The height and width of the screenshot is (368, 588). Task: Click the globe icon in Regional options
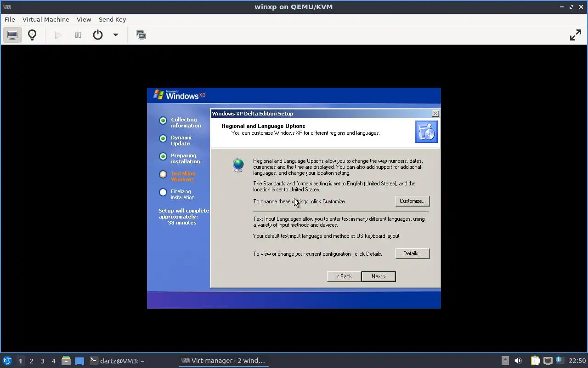[238, 165]
